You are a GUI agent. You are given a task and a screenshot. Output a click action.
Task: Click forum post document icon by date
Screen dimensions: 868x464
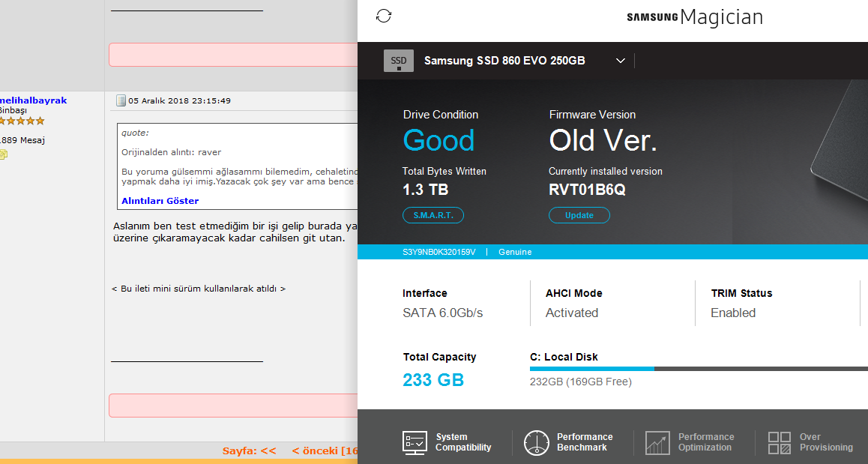(x=121, y=100)
